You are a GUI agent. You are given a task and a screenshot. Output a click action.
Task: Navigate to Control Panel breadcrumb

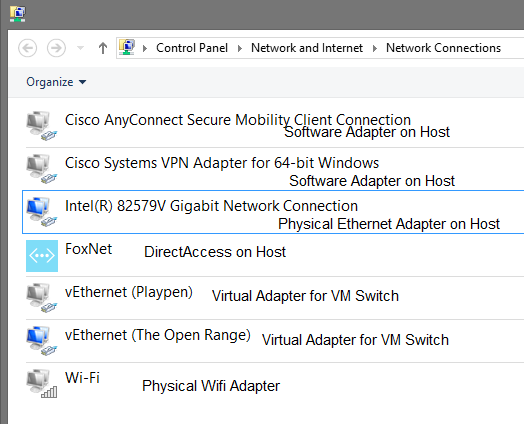pyautogui.click(x=192, y=48)
